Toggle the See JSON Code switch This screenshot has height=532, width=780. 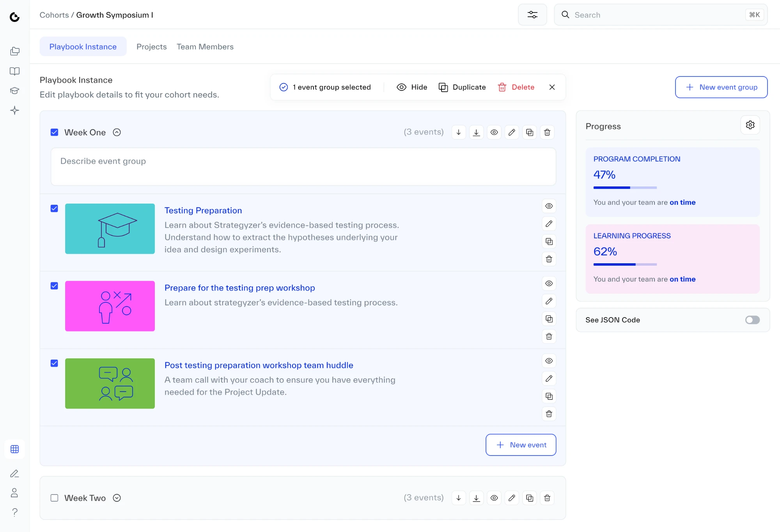(752, 320)
